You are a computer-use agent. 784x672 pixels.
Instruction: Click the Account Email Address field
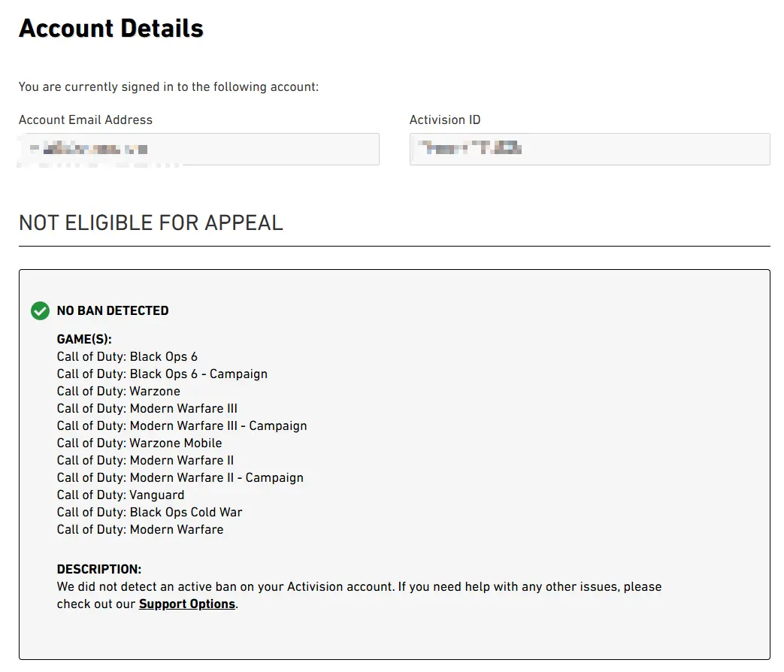(198, 150)
